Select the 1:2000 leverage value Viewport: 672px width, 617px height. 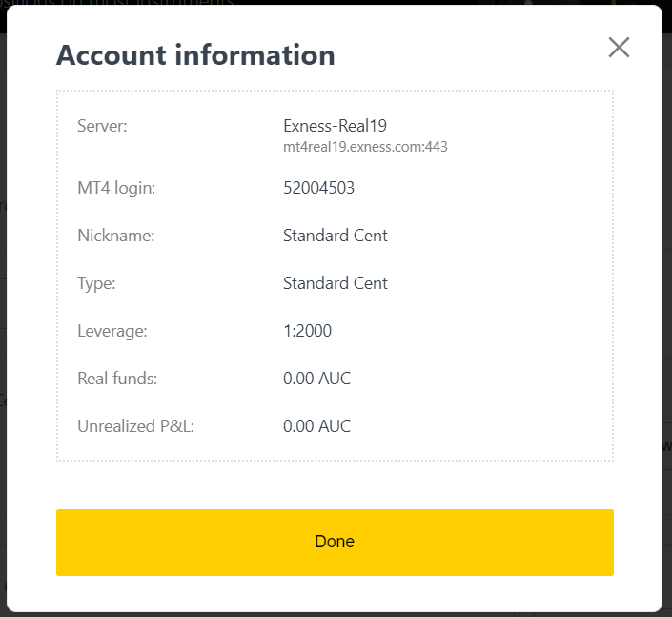point(308,331)
